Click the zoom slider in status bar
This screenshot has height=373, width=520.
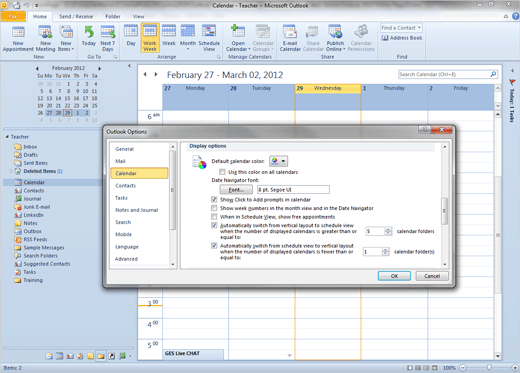coord(489,368)
